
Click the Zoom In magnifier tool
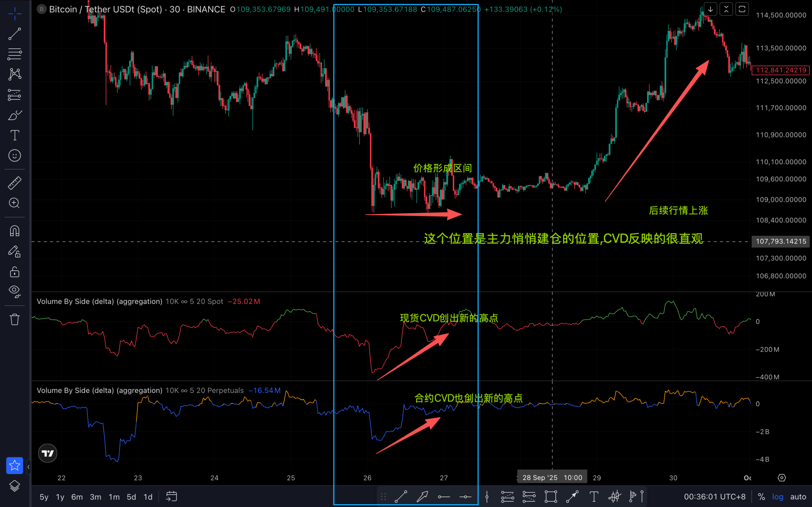click(14, 203)
